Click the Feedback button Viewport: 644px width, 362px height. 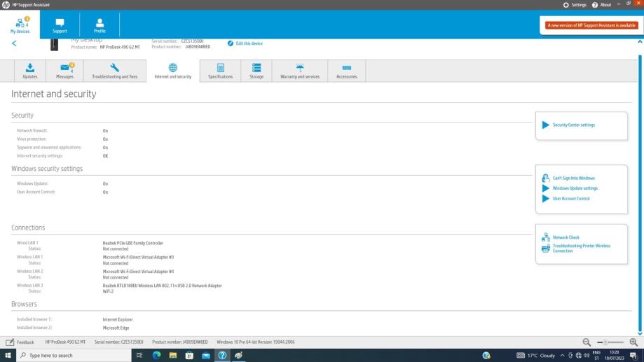click(20, 342)
